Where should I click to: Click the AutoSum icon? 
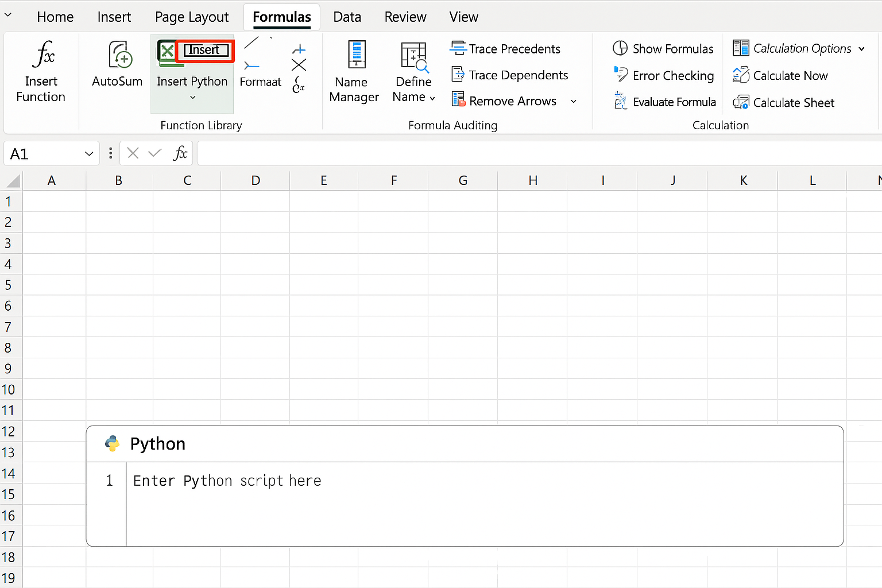click(x=121, y=55)
